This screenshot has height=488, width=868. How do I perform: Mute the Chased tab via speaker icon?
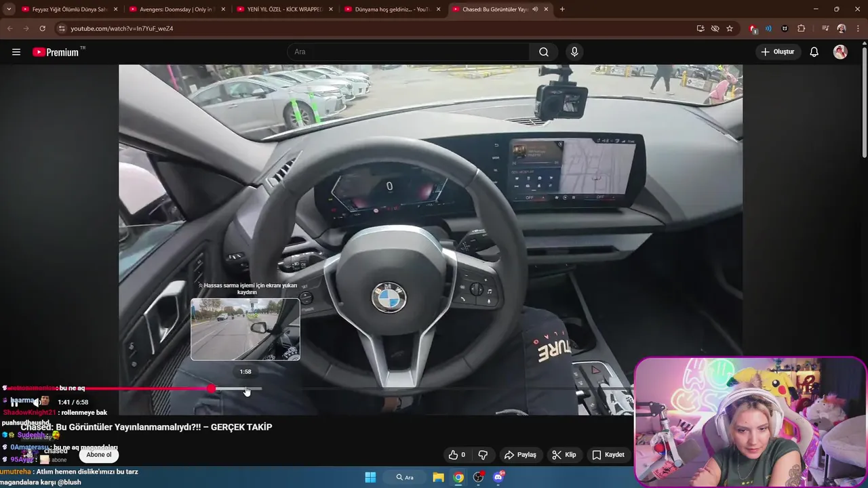(535, 9)
